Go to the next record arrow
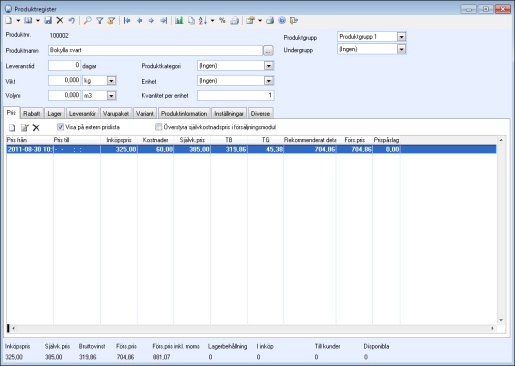Viewport: 515px width, 366px height. 151,21
